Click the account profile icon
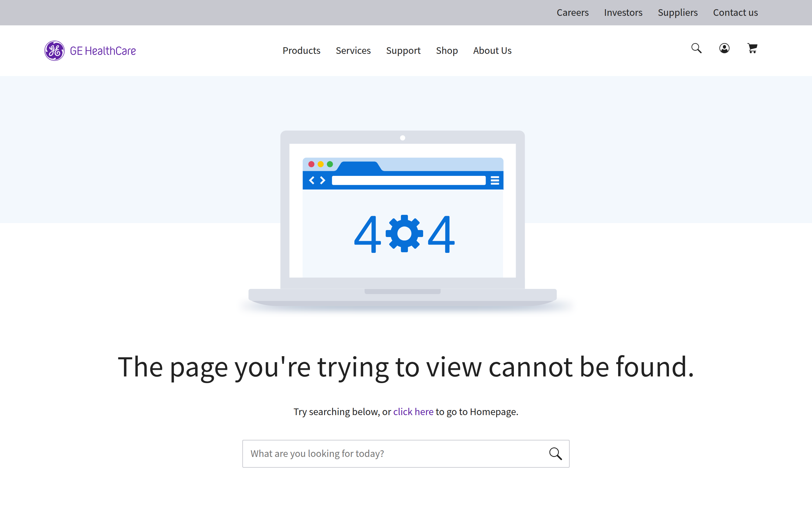 point(724,49)
